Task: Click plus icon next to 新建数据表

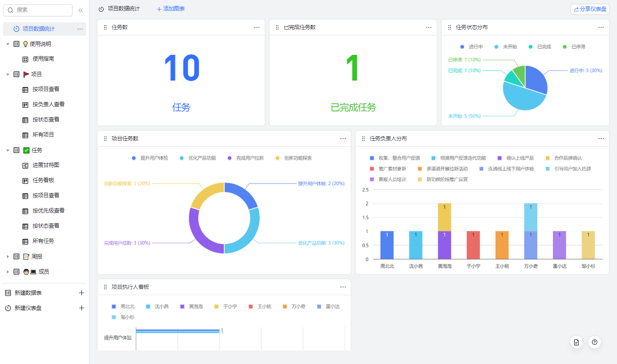Action: point(81,293)
